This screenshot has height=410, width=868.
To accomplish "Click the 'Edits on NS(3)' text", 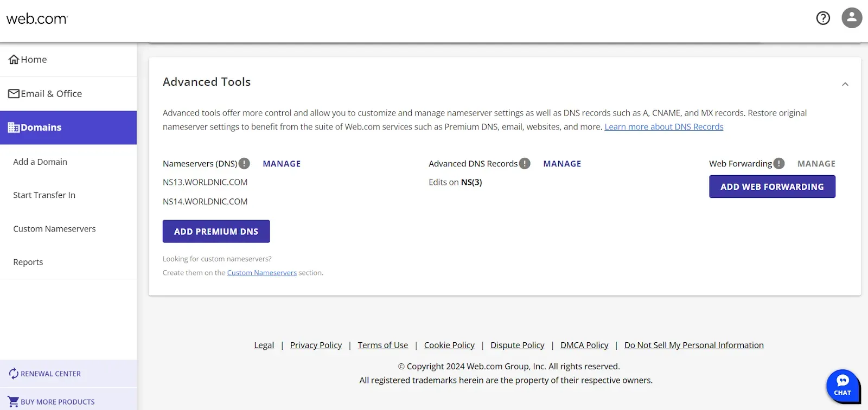I will (455, 182).
